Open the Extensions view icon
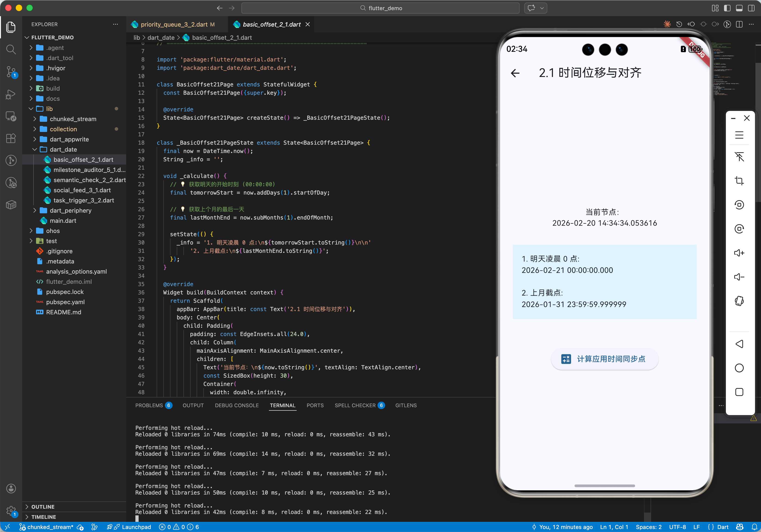The image size is (761, 532). (11, 138)
